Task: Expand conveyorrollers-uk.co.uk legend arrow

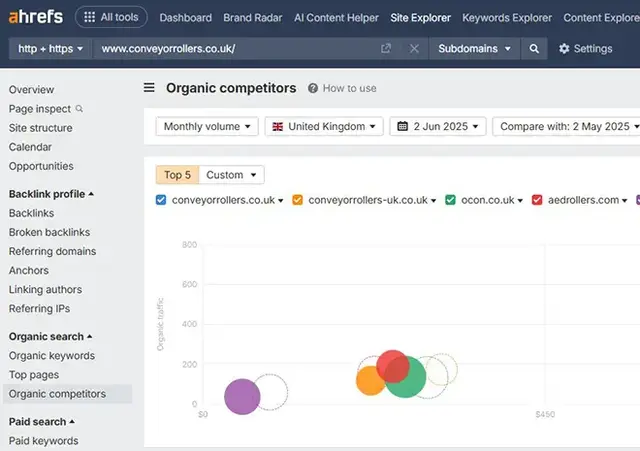Action: pyautogui.click(x=433, y=201)
